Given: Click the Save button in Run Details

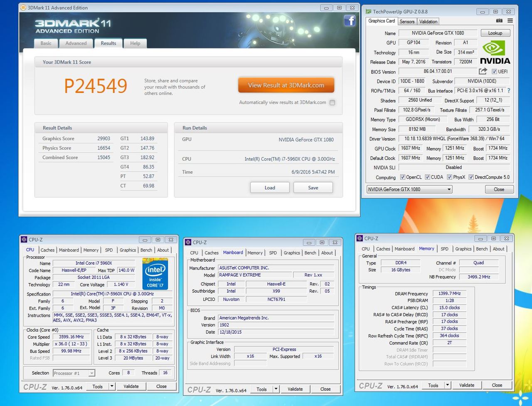Looking at the screenshot, I should (313, 188).
